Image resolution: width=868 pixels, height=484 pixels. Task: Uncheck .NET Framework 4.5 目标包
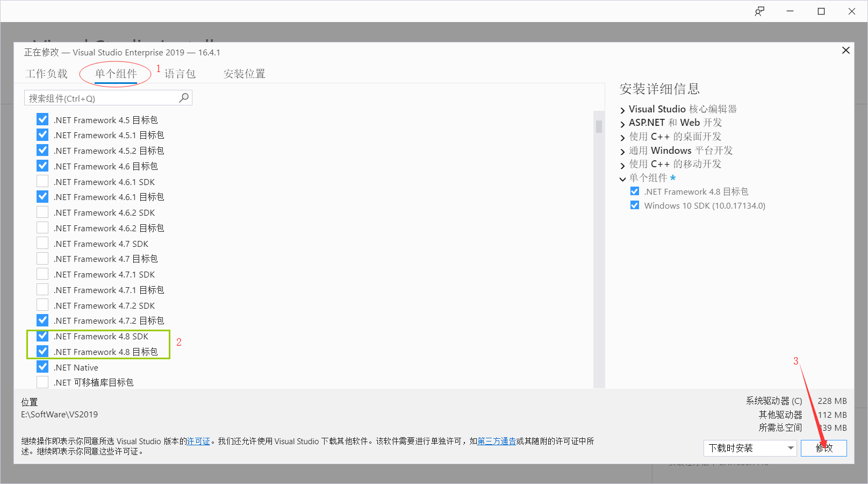coord(42,119)
